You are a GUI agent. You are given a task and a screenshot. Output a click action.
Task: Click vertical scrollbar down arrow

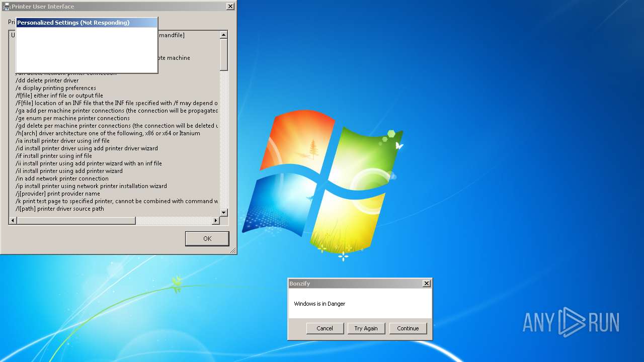point(224,213)
